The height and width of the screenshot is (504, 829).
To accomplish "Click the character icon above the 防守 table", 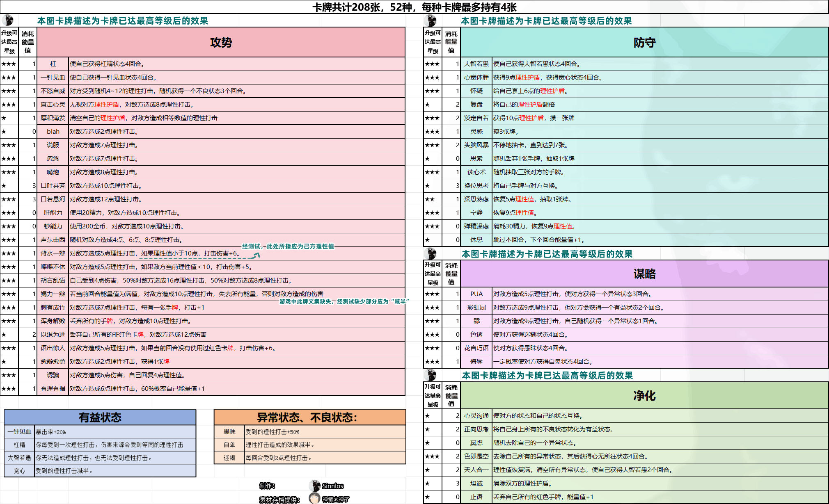I will coord(431,20).
